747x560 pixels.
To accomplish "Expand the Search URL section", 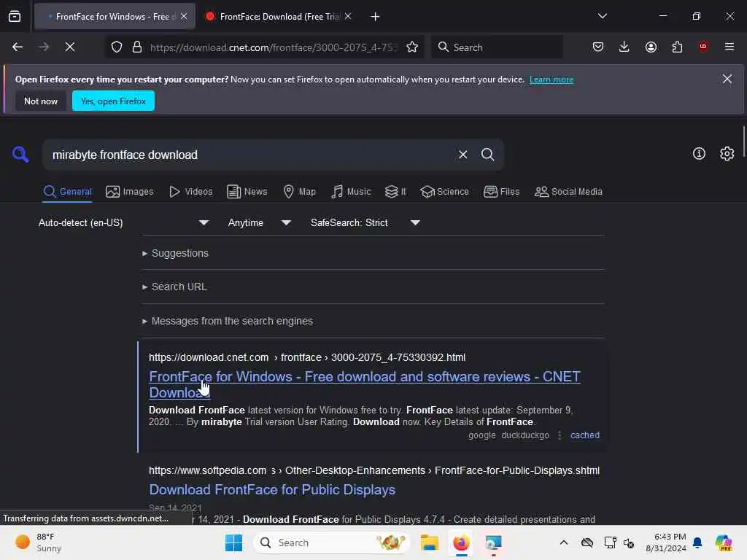I will pos(175,287).
